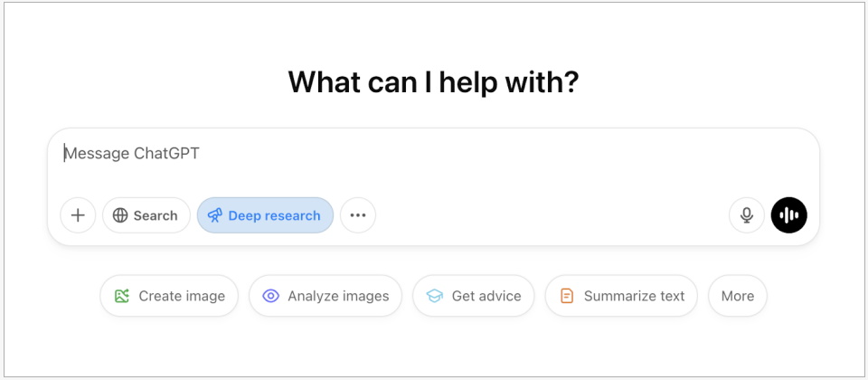Click the graduation cap icon beside Get advice
Image resolution: width=868 pixels, height=380 pixels.
pos(435,296)
